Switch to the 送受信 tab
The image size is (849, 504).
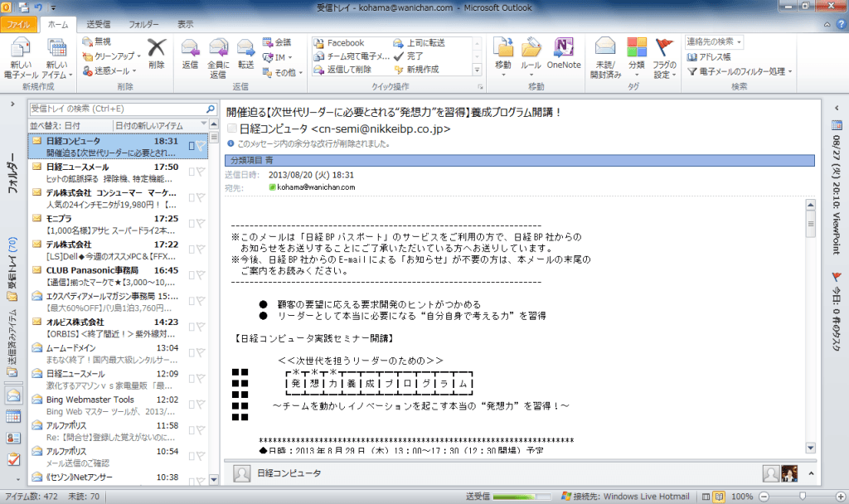(x=99, y=24)
